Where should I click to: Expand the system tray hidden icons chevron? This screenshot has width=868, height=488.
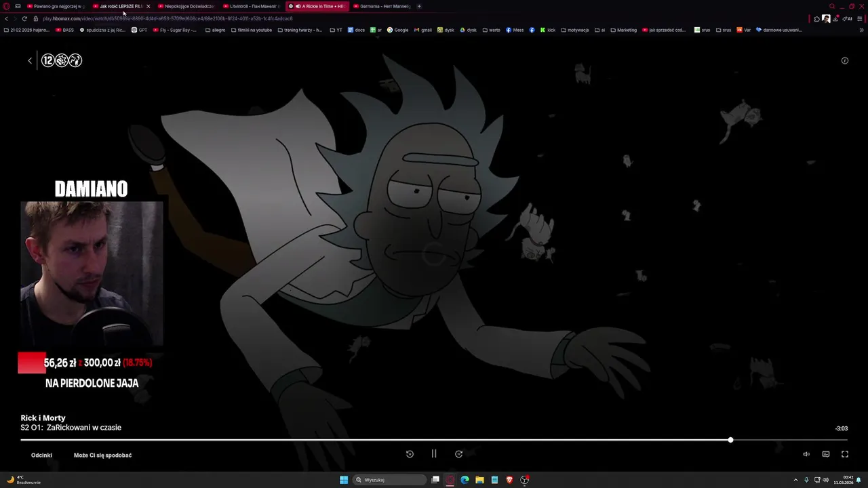click(x=796, y=480)
